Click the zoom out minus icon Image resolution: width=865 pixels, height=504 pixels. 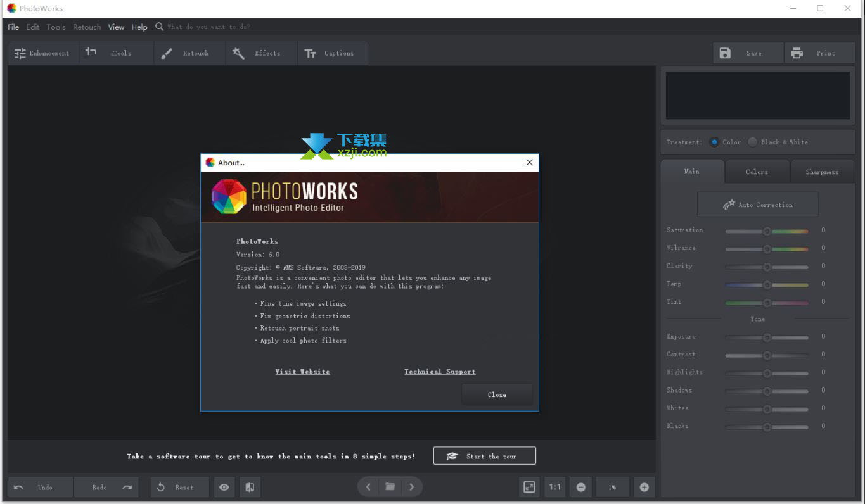pos(581,487)
